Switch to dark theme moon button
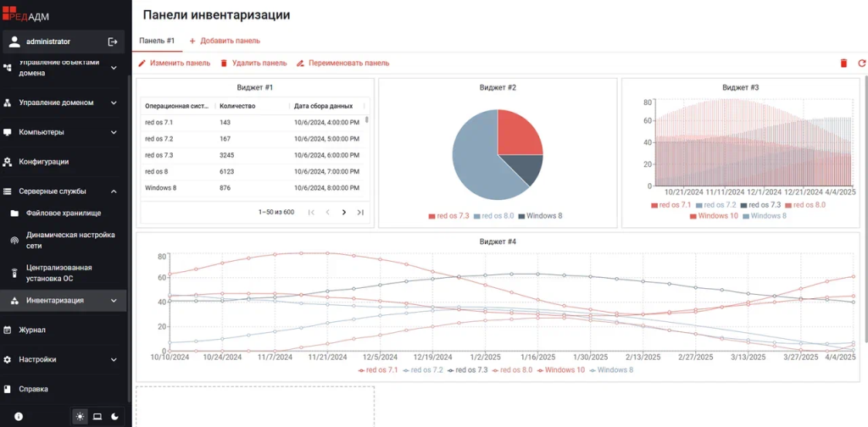This screenshot has height=427, width=868. 114,416
